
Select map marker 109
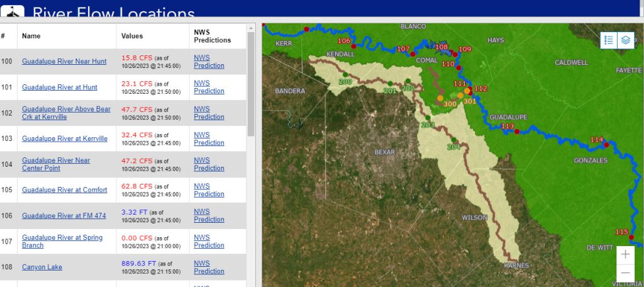(455, 54)
